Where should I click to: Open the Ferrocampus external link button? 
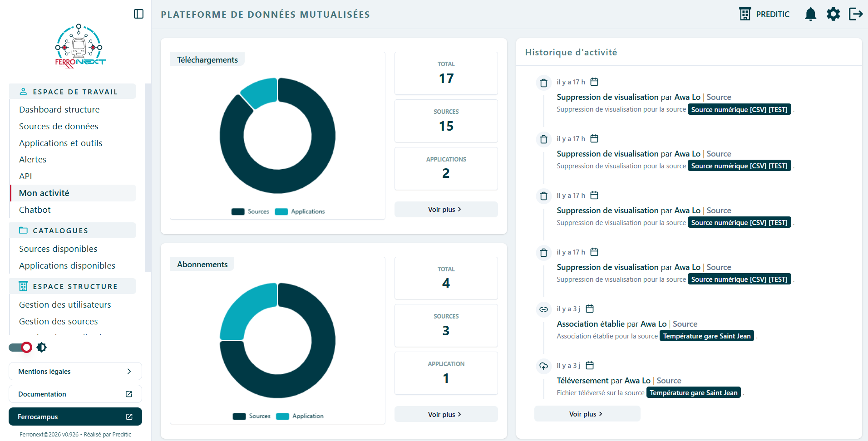(75, 416)
